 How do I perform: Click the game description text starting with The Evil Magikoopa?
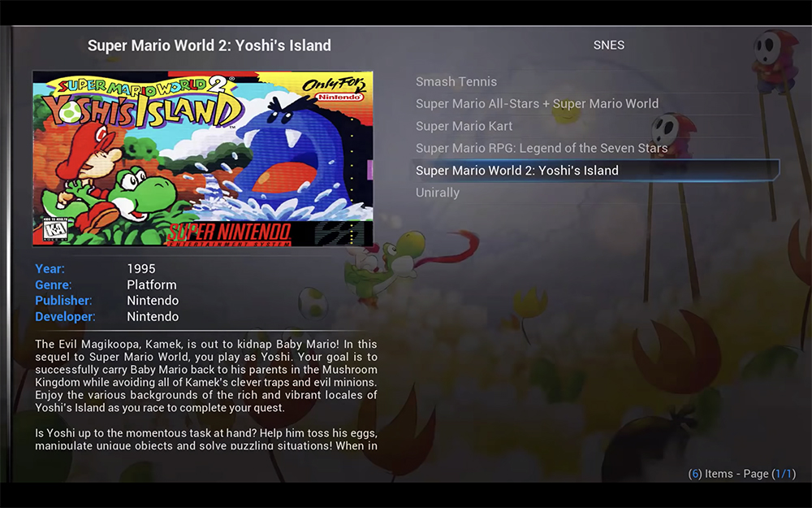point(206,376)
